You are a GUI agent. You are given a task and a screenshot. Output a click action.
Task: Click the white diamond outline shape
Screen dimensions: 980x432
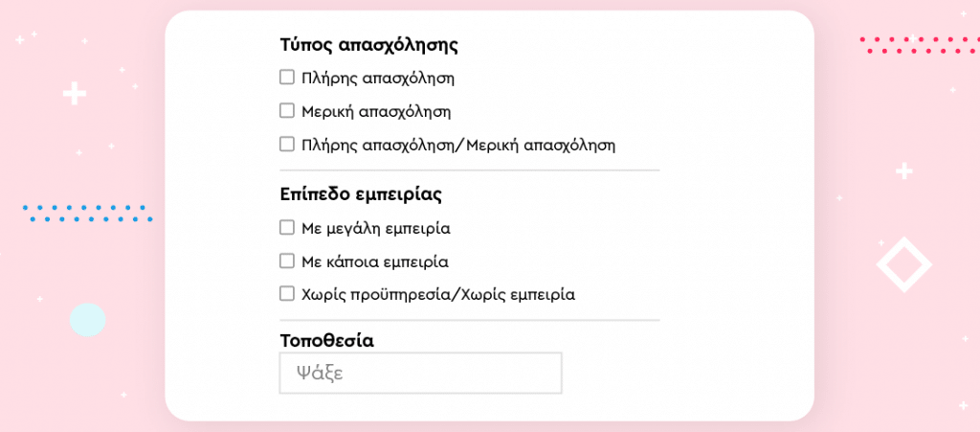pyautogui.click(x=903, y=264)
